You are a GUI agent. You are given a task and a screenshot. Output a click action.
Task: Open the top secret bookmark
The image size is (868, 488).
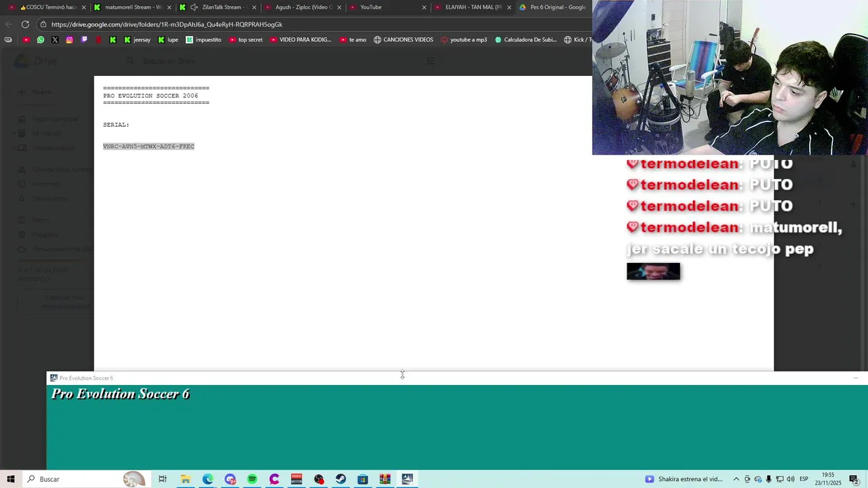click(x=245, y=40)
